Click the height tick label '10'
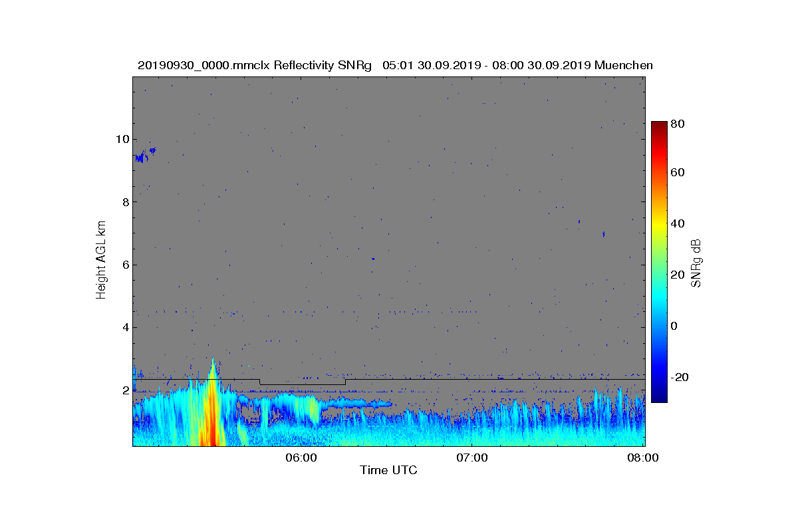 click(x=122, y=139)
